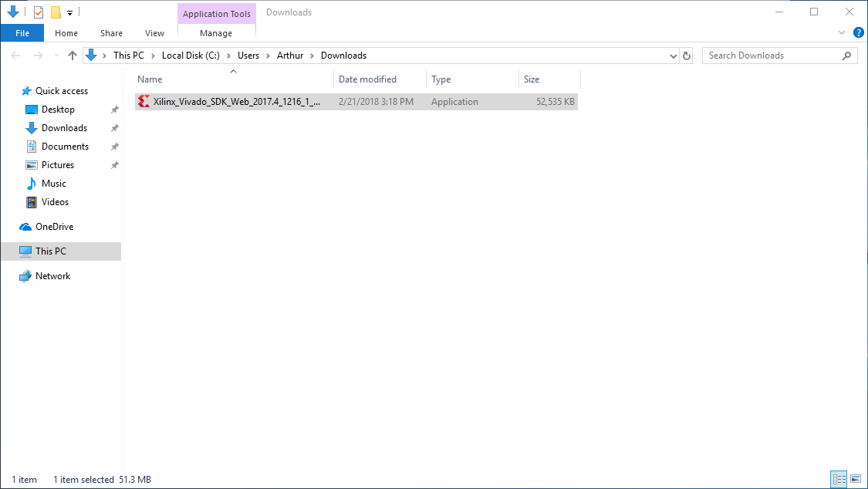This screenshot has height=489, width=868.
Task: Open Downloads in the navigation pane
Action: [x=64, y=128]
